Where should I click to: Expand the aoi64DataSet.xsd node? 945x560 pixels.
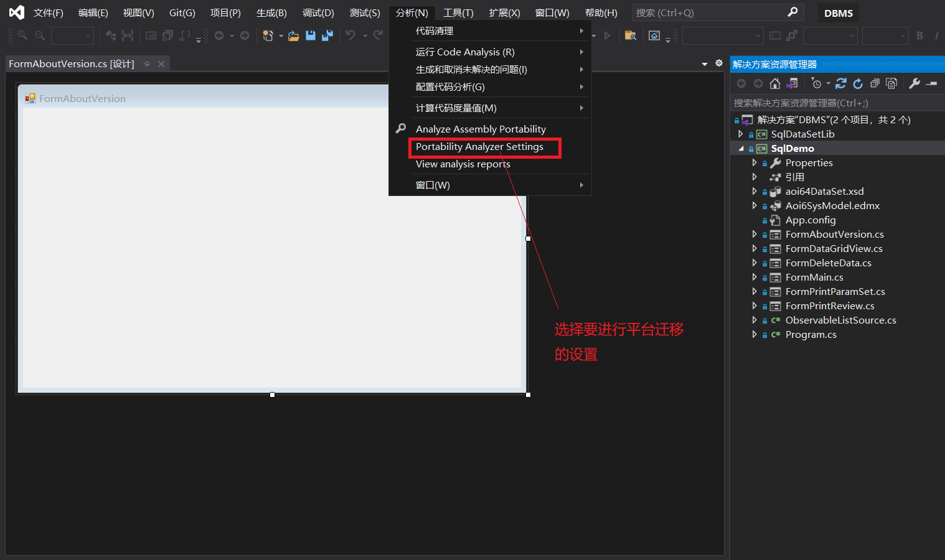point(755,191)
